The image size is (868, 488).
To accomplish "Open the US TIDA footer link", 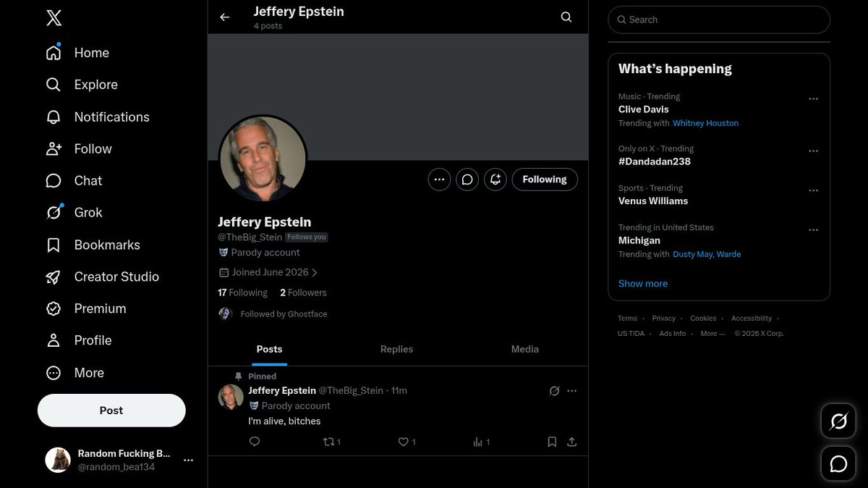I will [631, 334].
